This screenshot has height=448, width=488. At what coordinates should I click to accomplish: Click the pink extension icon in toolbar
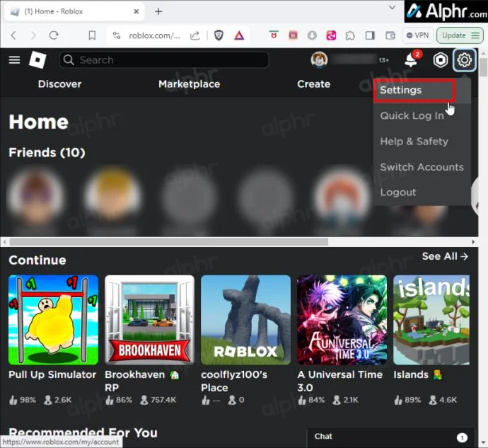(x=331, y=35)
